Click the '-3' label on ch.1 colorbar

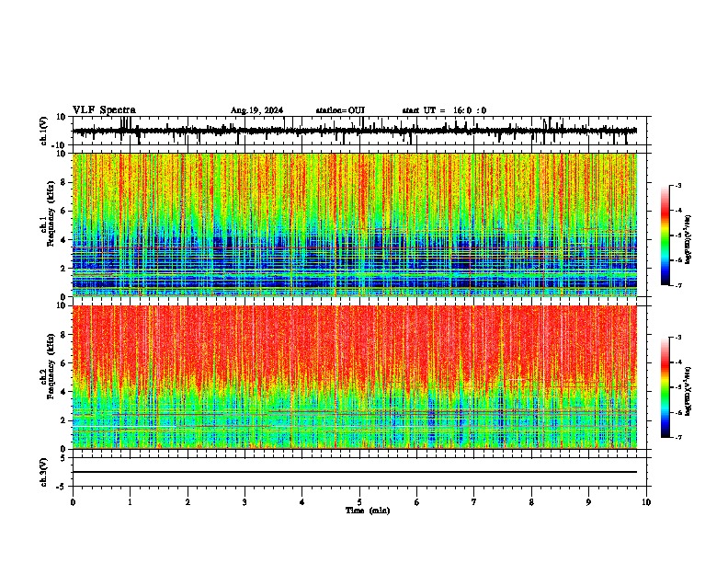(678, 185)
